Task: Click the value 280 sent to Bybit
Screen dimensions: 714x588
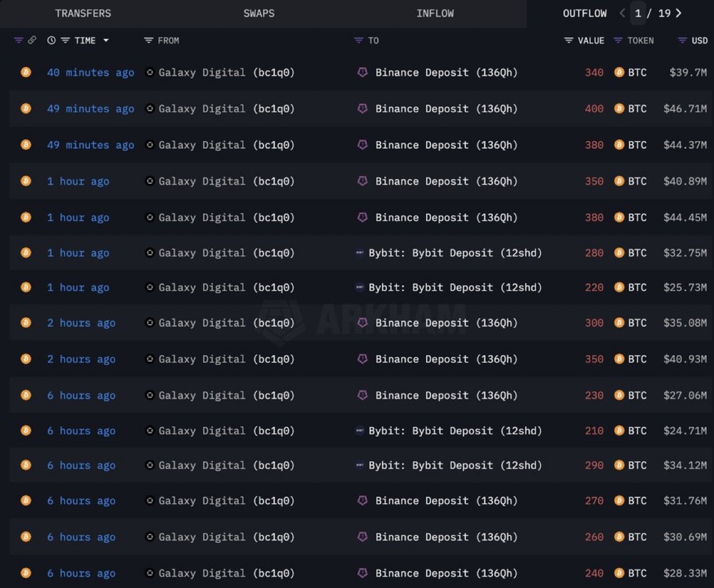Action: (x=594, y=253)
